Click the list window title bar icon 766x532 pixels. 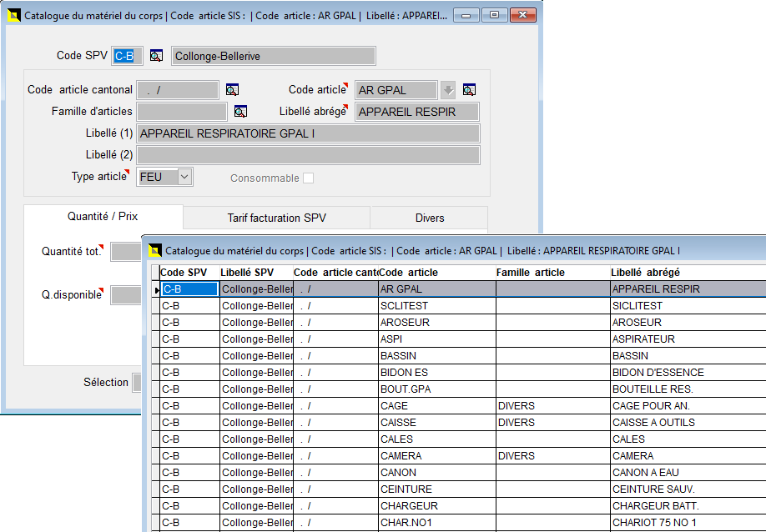[155, 250]
